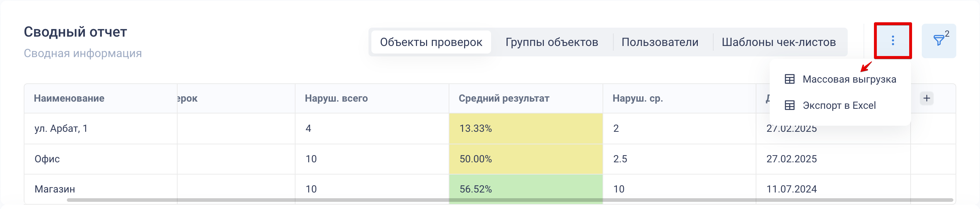
Task: Open the Шаблоны чек-листов tab
Action: [x=778, y=42]
